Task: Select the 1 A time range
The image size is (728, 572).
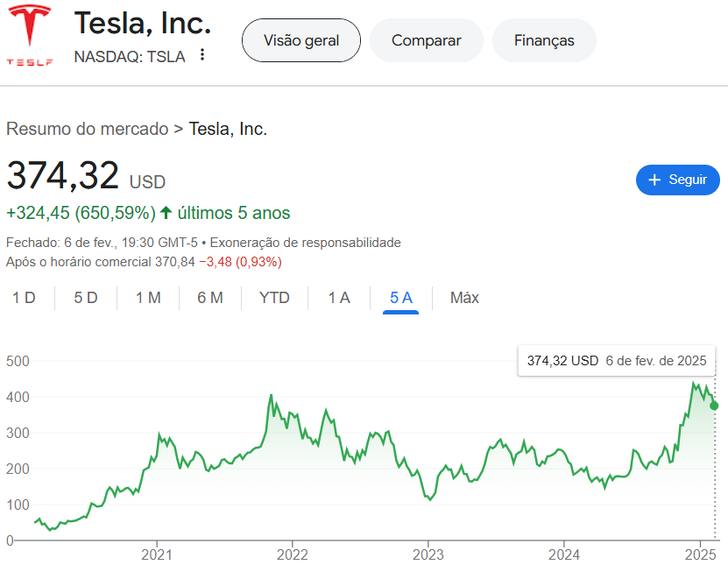Action: (339, 298)
